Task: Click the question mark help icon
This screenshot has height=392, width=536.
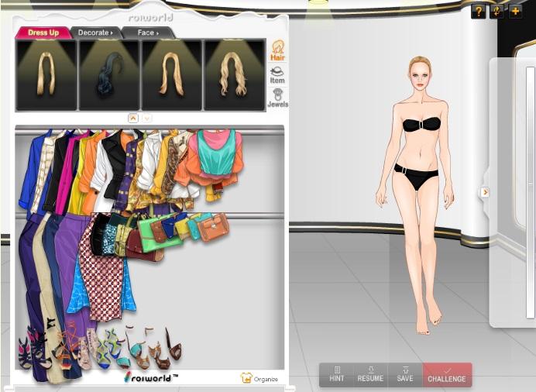Action: coord(479,12)
